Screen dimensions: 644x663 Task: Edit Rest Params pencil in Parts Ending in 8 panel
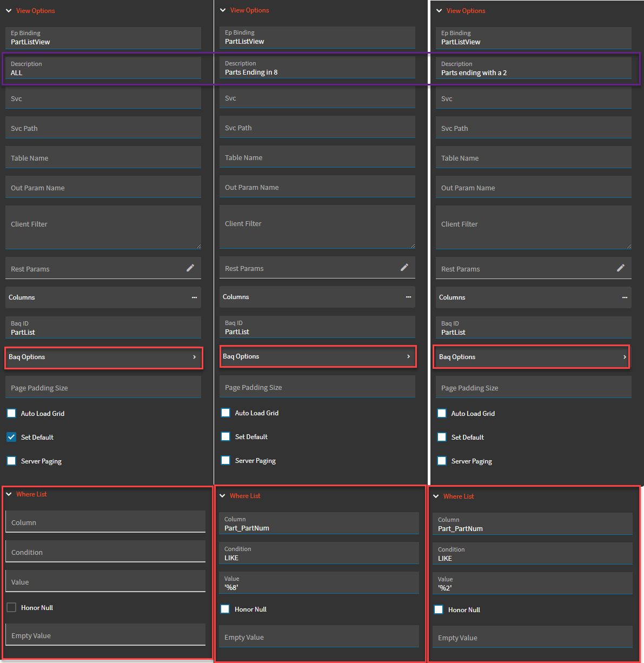[404, 267]
